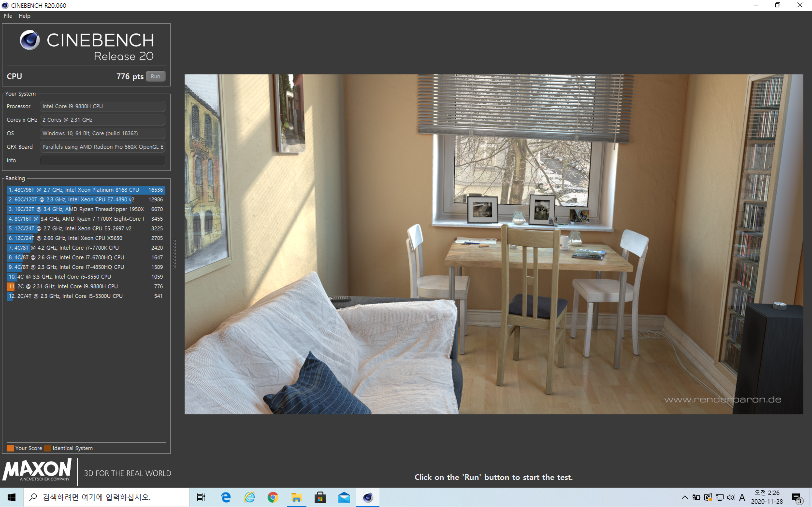
Task: Open the volume speaker icon
Action: [731, 497]
